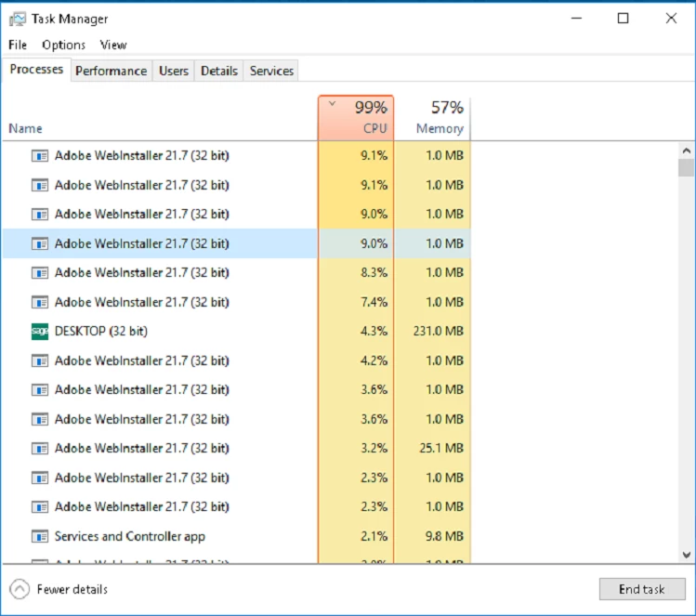Open the Options menu
Viewport: 696px width, 616px height.
click(x=63, y=45)
